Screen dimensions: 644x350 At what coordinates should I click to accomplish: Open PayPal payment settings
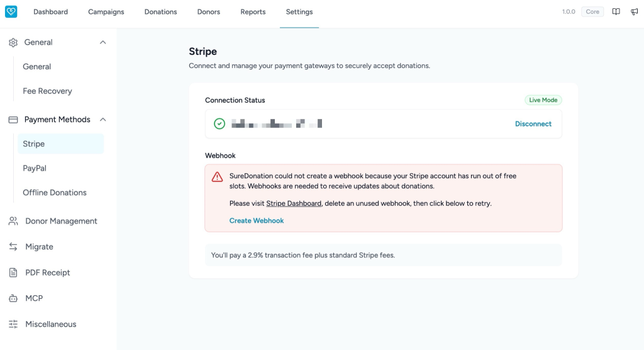[35, 168]
